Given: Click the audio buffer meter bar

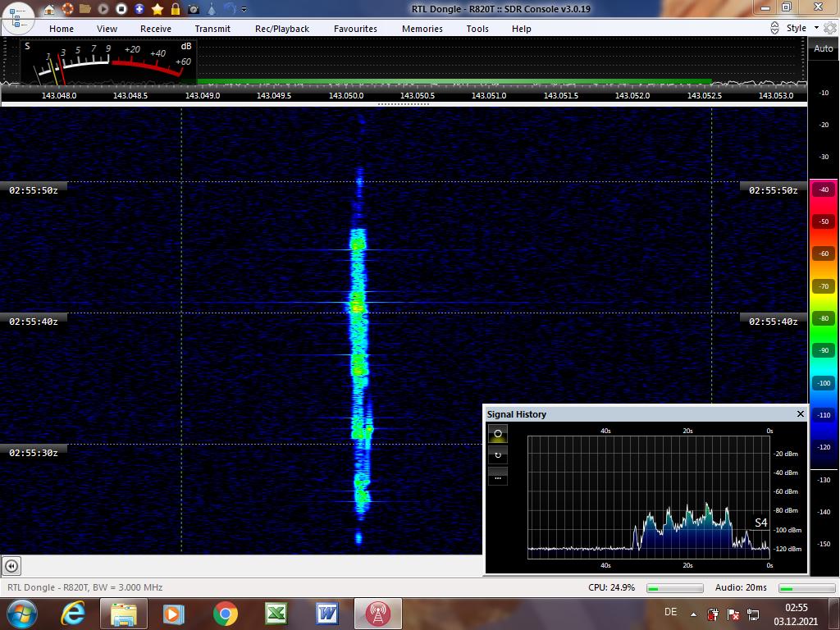Looking at the screenshot, I should [807, 588].
